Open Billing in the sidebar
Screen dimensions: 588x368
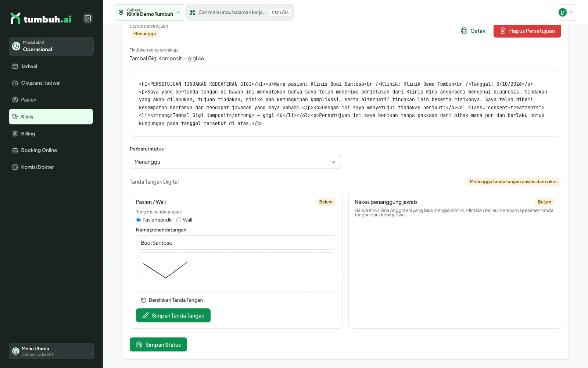pos(51,134)
